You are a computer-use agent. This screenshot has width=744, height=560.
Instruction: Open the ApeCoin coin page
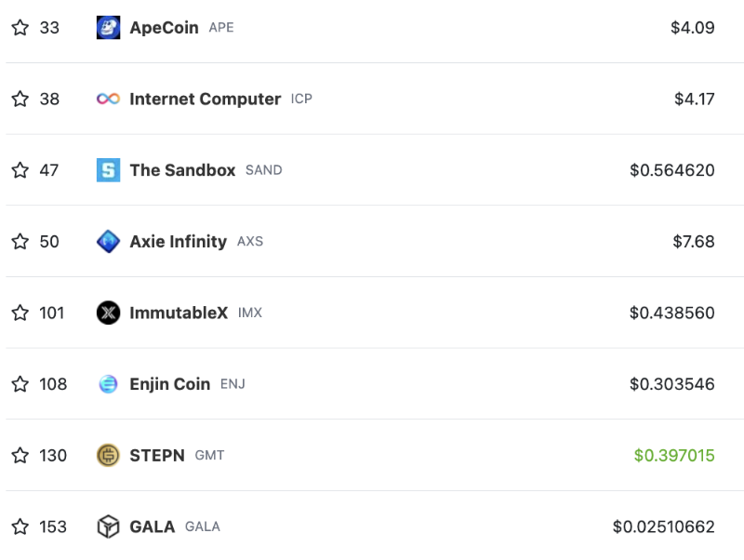(165, 28)
